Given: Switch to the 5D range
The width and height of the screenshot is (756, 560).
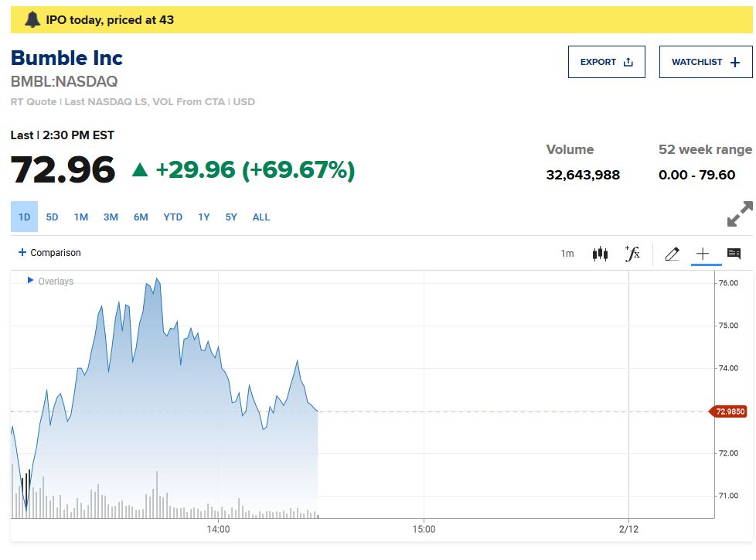Looking at the screenshot, I should [52, 217].
